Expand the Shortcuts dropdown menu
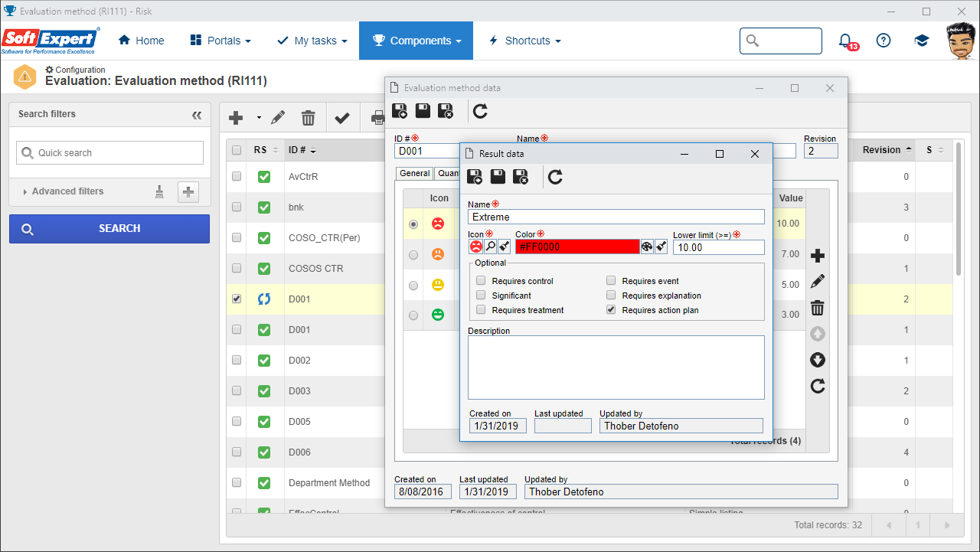Screen dimensions: 980x552 [524, 41]
